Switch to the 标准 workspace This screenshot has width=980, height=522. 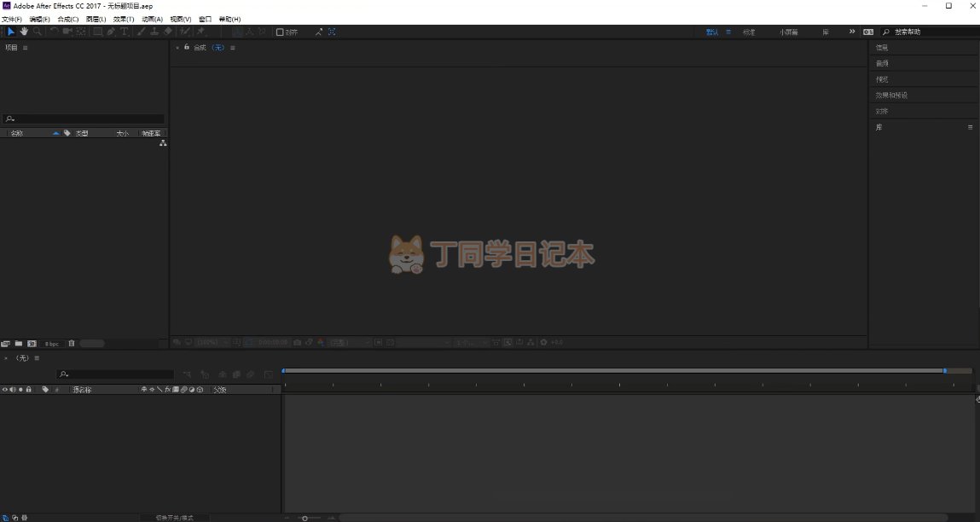(749, 32)
